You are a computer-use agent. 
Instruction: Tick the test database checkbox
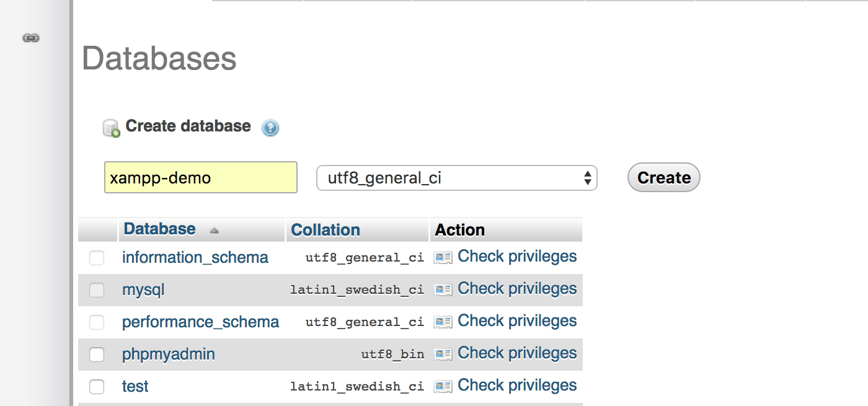pos(97,387)
